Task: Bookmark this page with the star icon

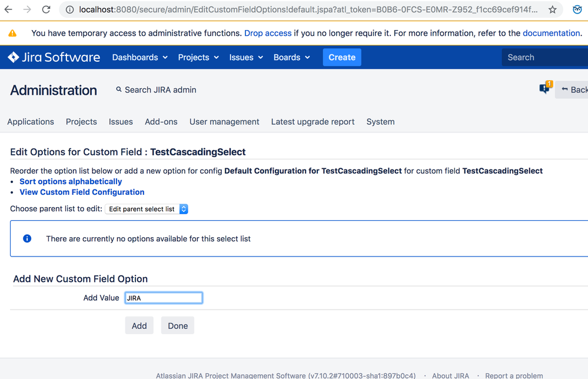Action: (x=552, y=10)
